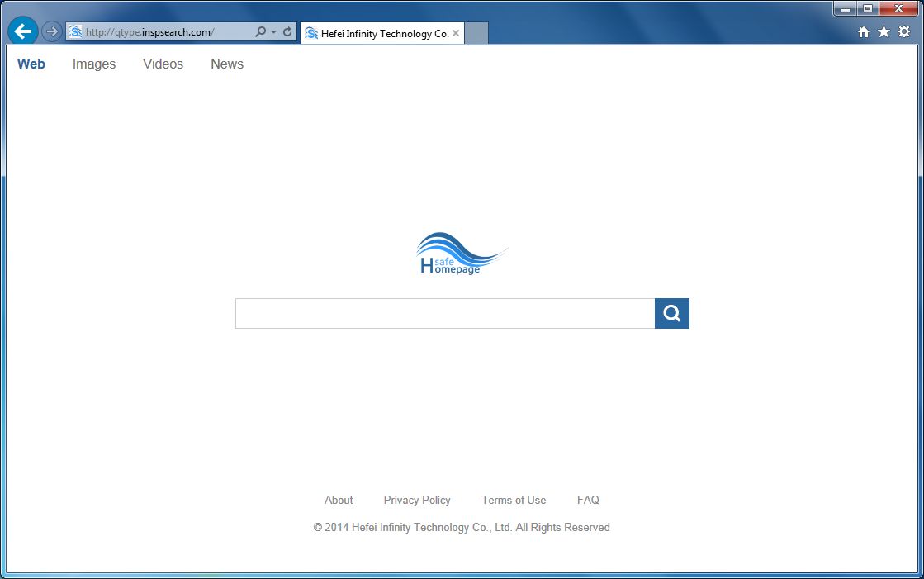
Task: Refresh the page with the reload icon
Action: click(x=287, y=31)
